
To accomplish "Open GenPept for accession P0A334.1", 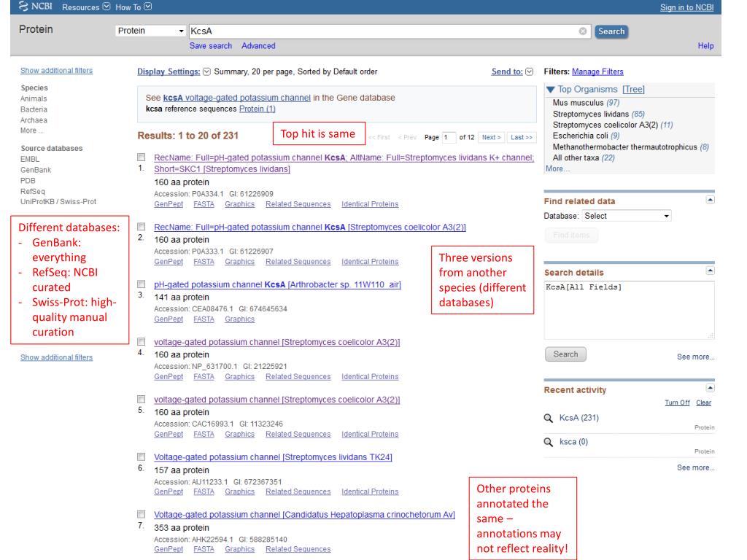I will (169, 204).
